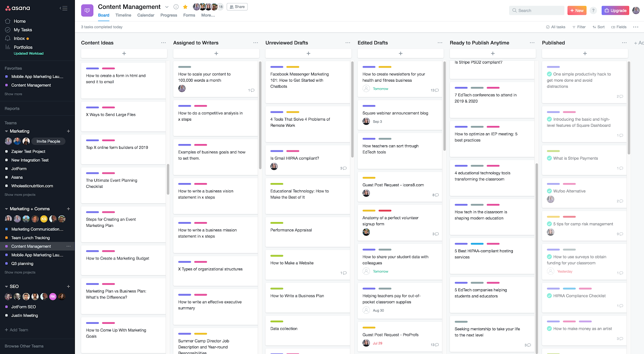644x354 pixels.
Task: Mark 'What is Stripe Payments' task incomplete
Action: click(549, 158)
